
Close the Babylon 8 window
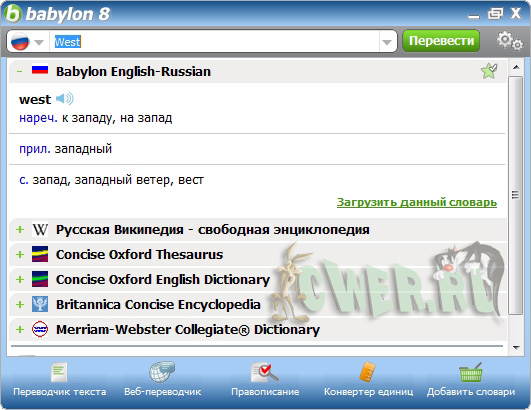(515, 14)
